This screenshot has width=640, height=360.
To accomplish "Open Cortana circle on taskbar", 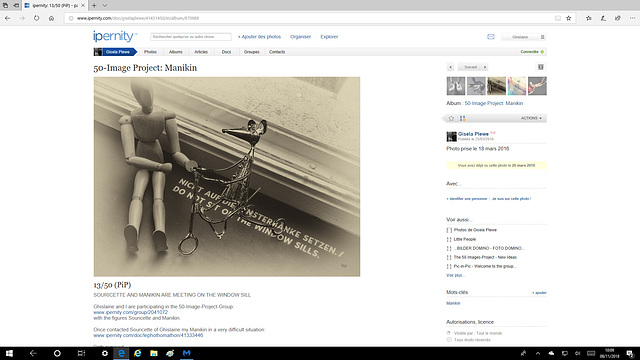I will coord(57,353).
